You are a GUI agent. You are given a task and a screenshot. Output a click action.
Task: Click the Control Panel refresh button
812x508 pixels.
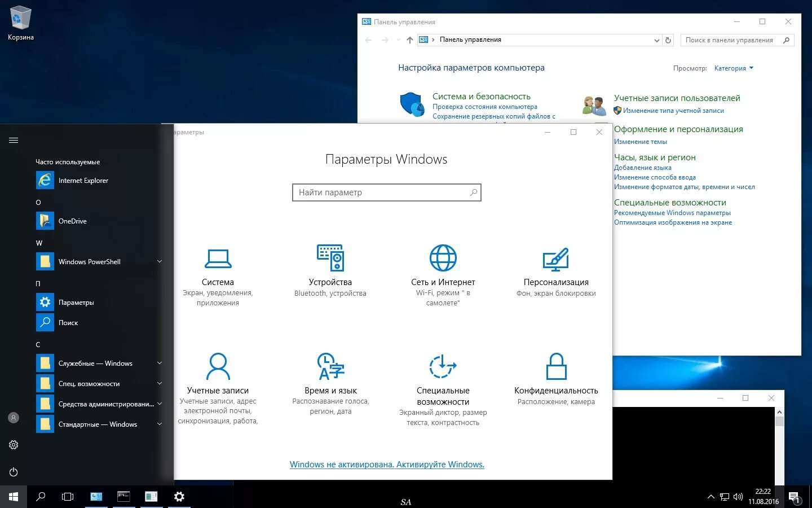pos(668,40)
